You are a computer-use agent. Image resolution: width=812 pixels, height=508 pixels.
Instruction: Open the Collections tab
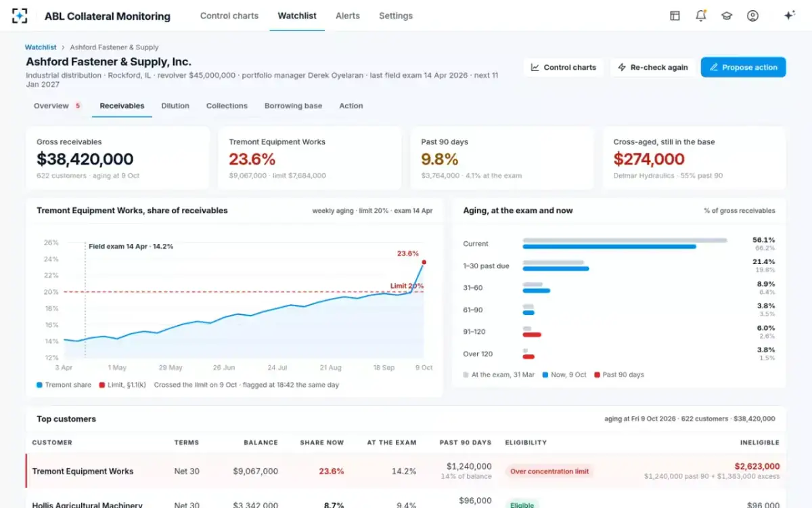(227, 106)
